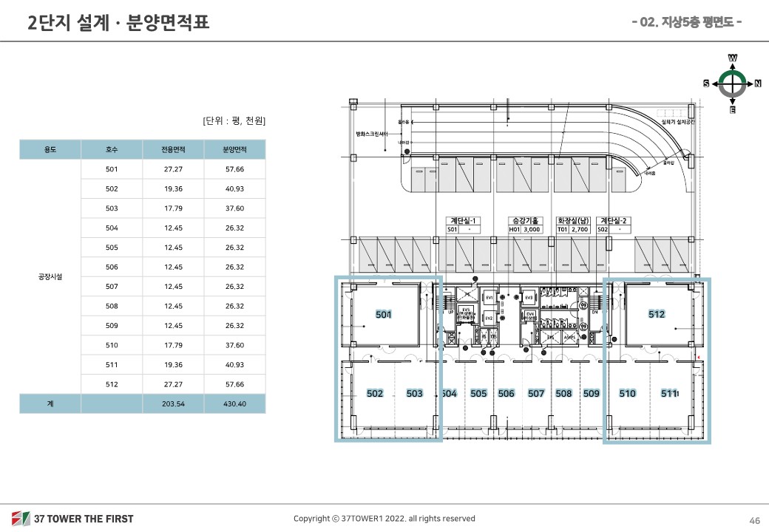Select the EV2 elevator symbol
This screenshot has height=532, width=769.
[x=489, y=318]
